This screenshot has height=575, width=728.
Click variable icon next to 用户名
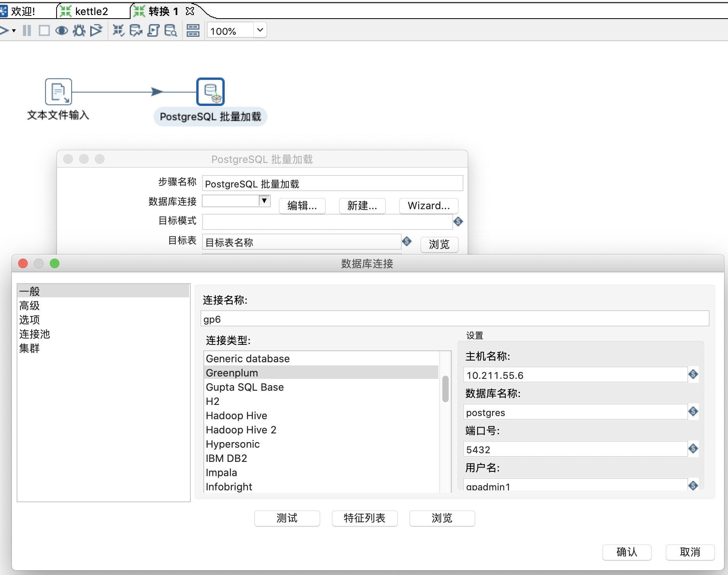click(x=693, y=485)
